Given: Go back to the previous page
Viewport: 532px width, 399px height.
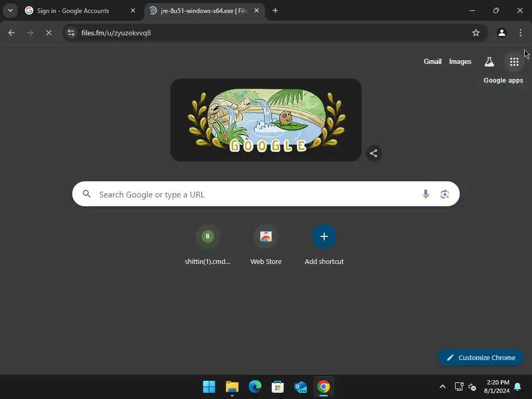Looking at the screenshot, I should (x=11, y=33).
